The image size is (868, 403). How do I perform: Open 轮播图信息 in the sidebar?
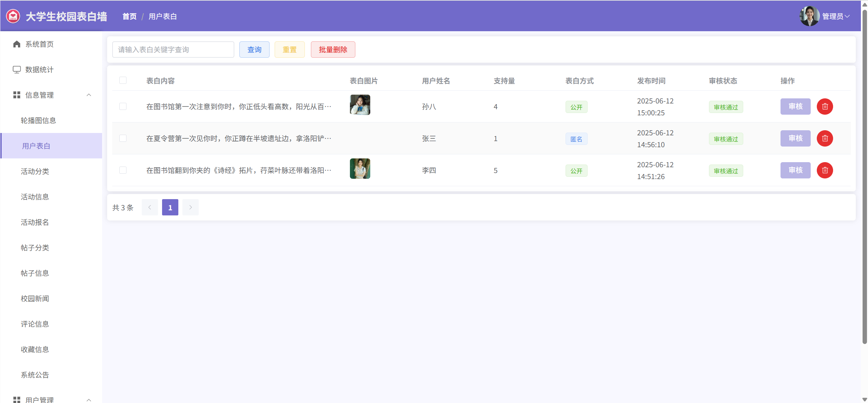coord(38,120)
